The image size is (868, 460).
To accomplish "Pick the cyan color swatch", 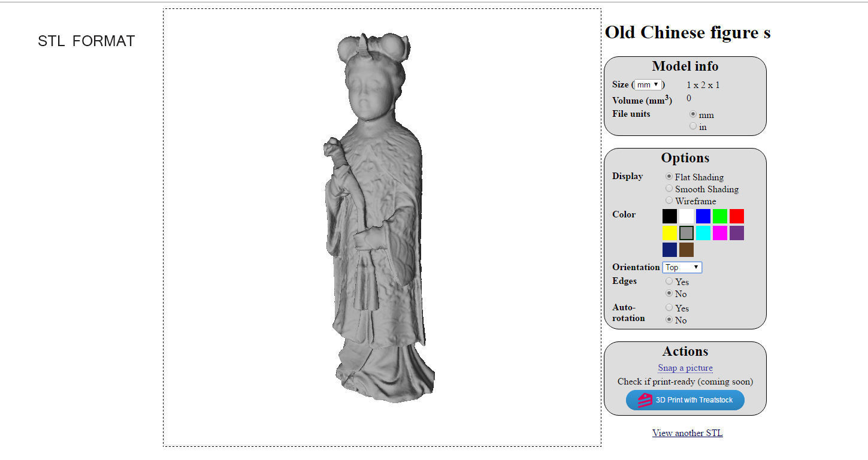I will [703, 233].
